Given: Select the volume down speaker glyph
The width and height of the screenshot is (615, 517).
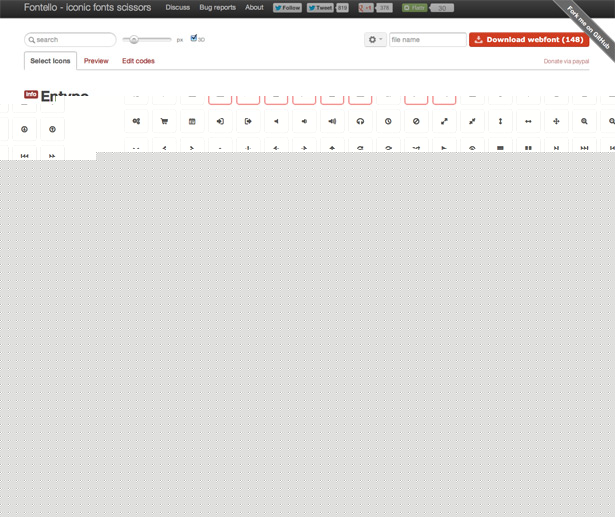Looking at the screenshot, I should pos(304,121).
